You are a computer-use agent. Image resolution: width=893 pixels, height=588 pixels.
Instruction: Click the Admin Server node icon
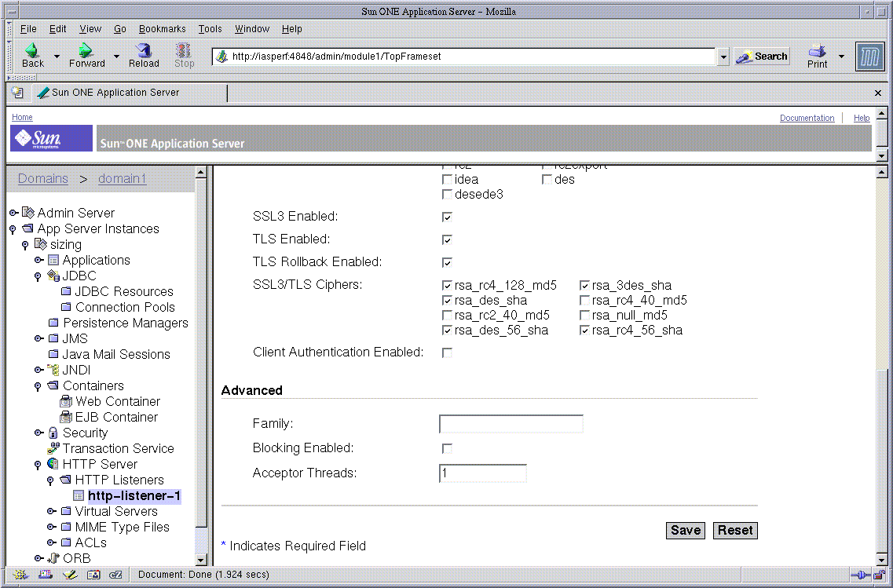coord(28,213)
